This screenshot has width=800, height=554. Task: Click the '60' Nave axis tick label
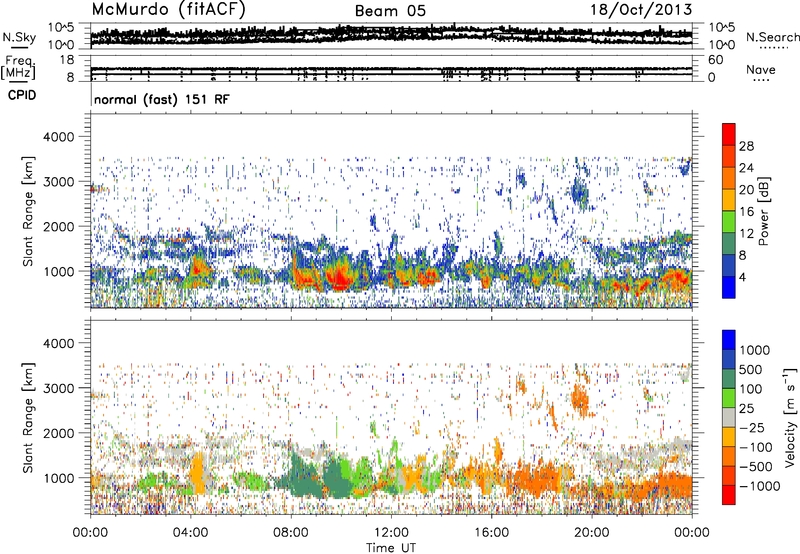click(x=716, y=60)
